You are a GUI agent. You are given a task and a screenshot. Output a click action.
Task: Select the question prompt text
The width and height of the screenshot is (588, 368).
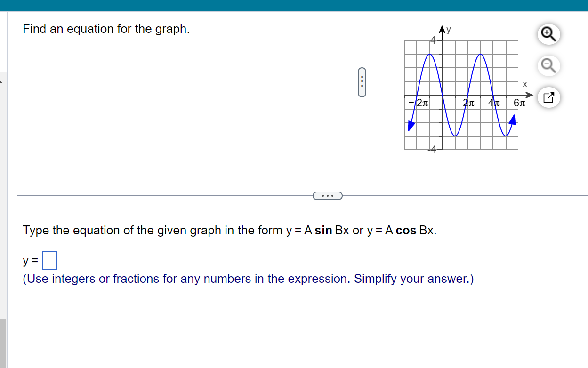tap(105, 29)
